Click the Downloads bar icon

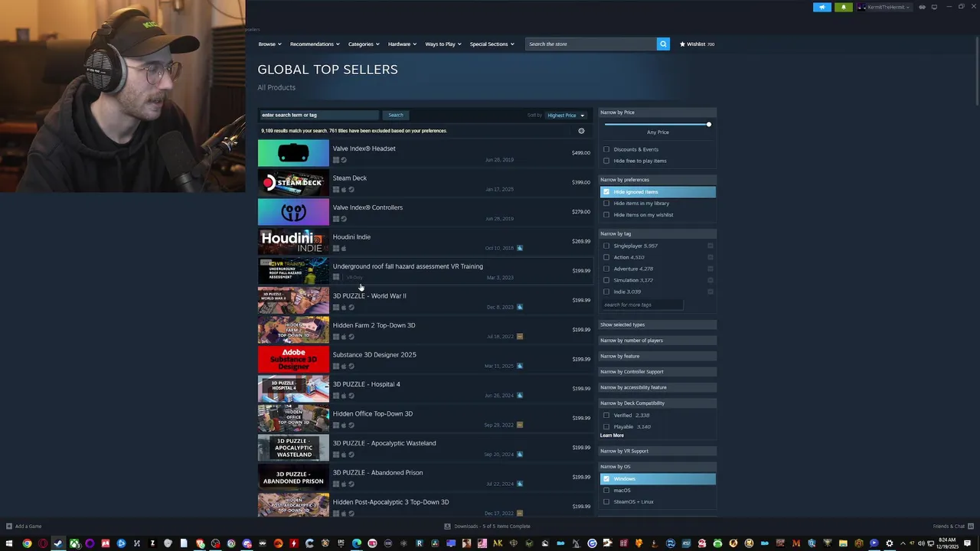[447, 526]
